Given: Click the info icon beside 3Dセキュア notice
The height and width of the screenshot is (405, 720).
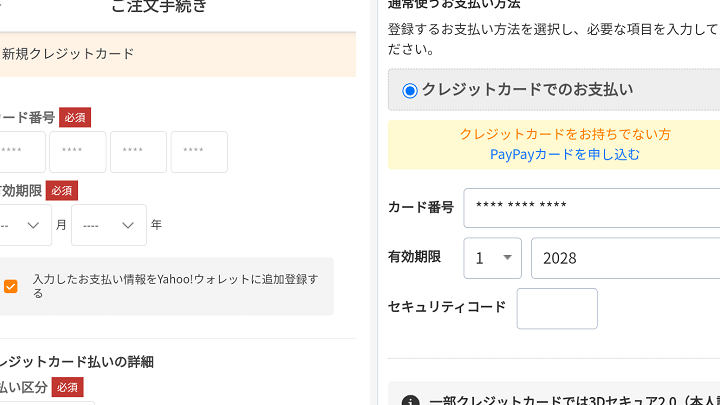Looking at the screenshot, I should pyautogui.click(x=410, y=402).
